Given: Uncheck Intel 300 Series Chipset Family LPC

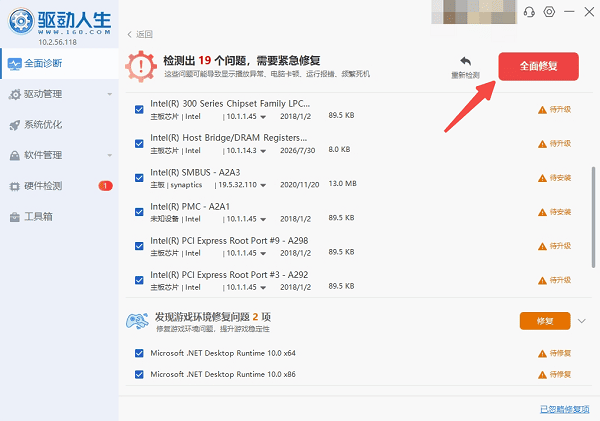Looking at the screenshot, I should click(139, 109).
